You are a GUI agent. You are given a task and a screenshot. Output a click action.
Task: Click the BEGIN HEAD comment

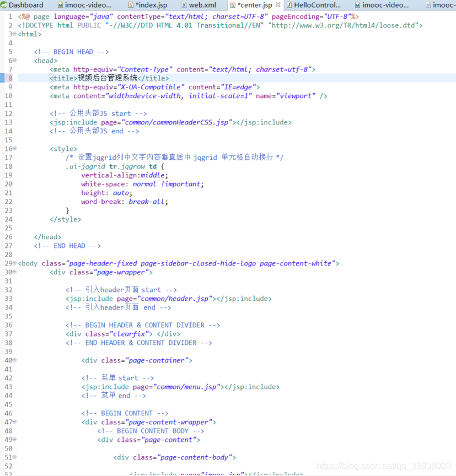click(x=71, y=52)
